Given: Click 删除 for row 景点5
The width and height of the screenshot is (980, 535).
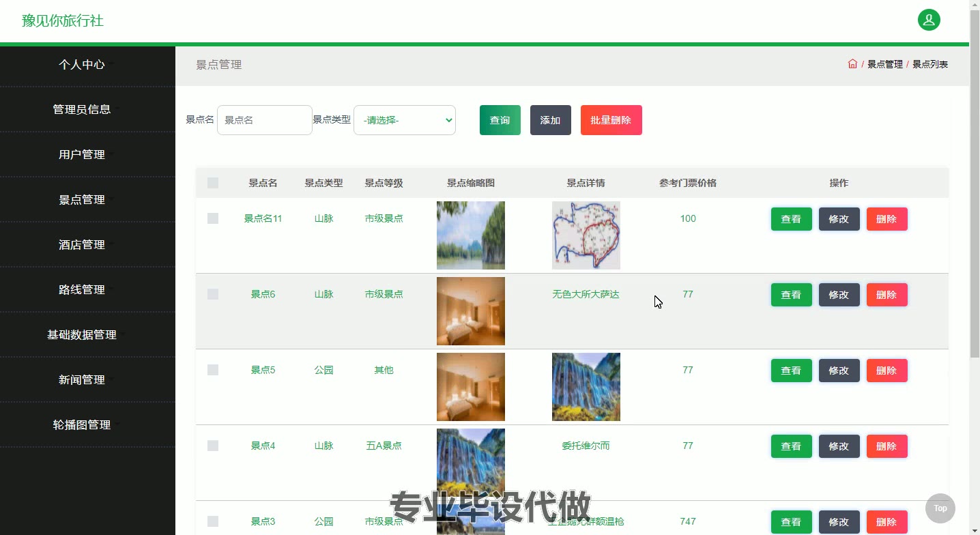Looking at the screenshot, I should (887, 371).
